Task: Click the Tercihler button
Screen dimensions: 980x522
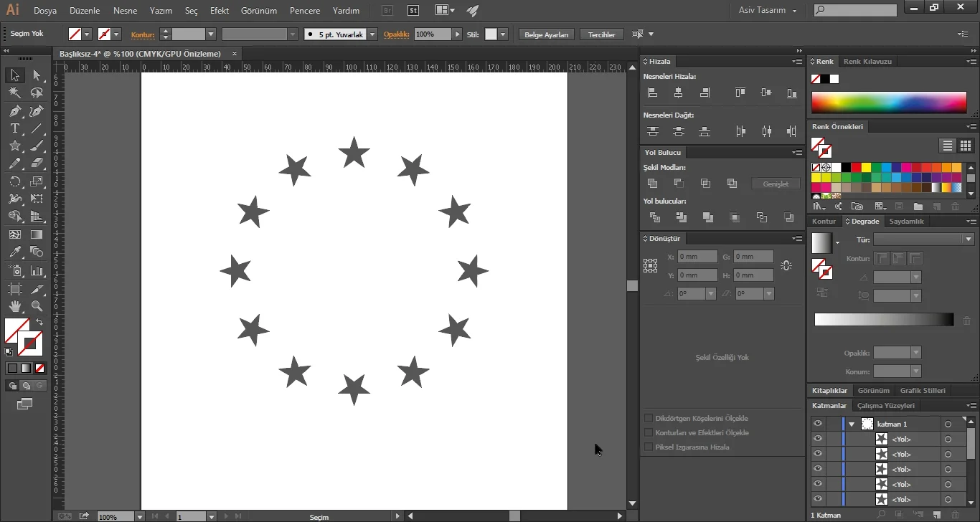Action: pyautogui.click(x=602, y=34)
